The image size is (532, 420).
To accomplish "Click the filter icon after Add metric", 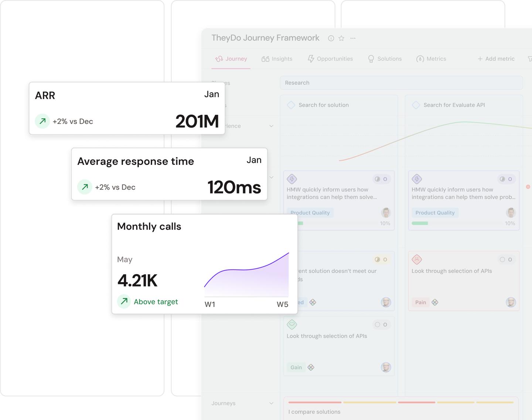I will tap(530, 59).
